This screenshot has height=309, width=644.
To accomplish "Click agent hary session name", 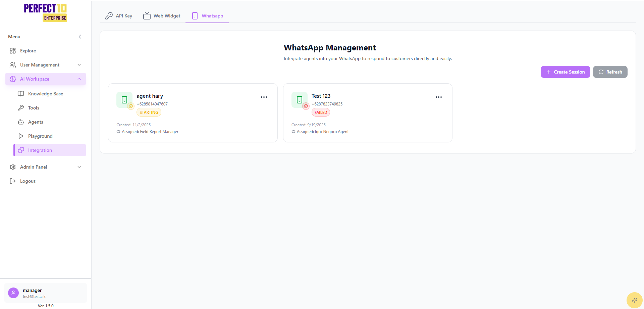I will coord(150,96).
